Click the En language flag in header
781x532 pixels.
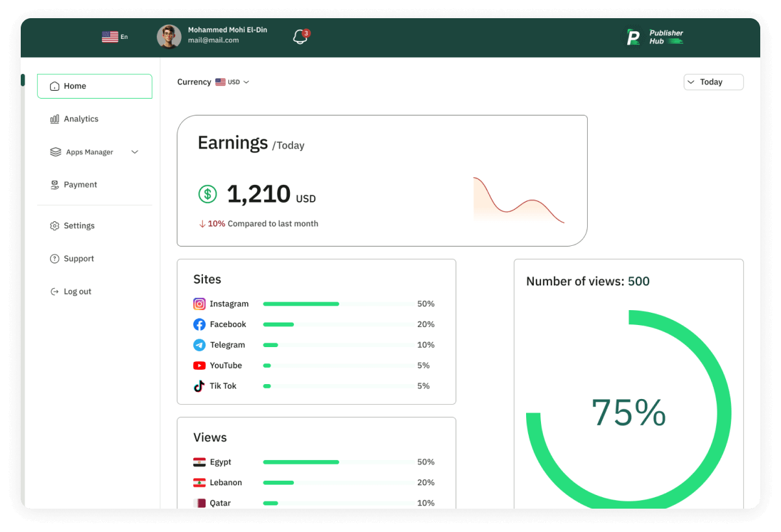pyautogui.click(x=110, y=36)
